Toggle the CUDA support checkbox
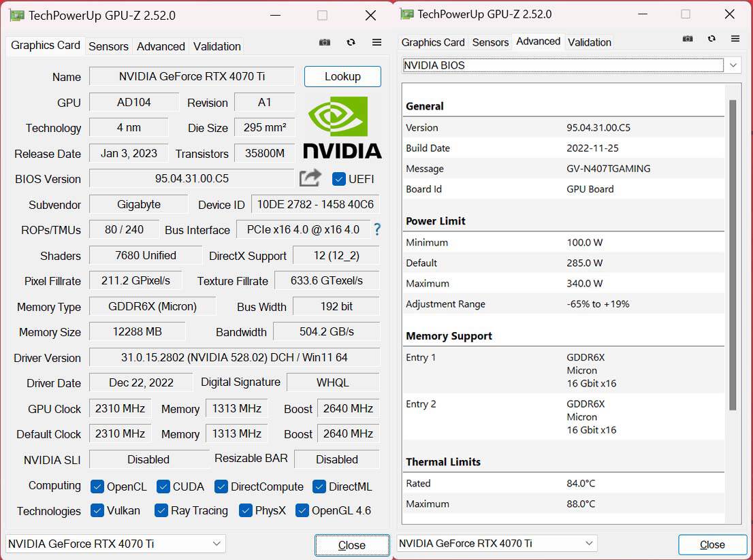Viewport: 753px width, 560px height. (x=163, y=487)
